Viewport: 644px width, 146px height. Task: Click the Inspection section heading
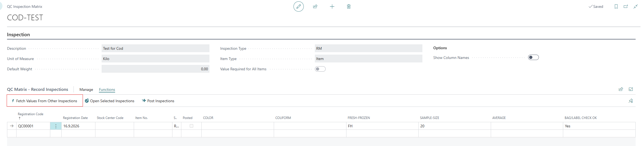pyautogui.click(x=18, y=35)
